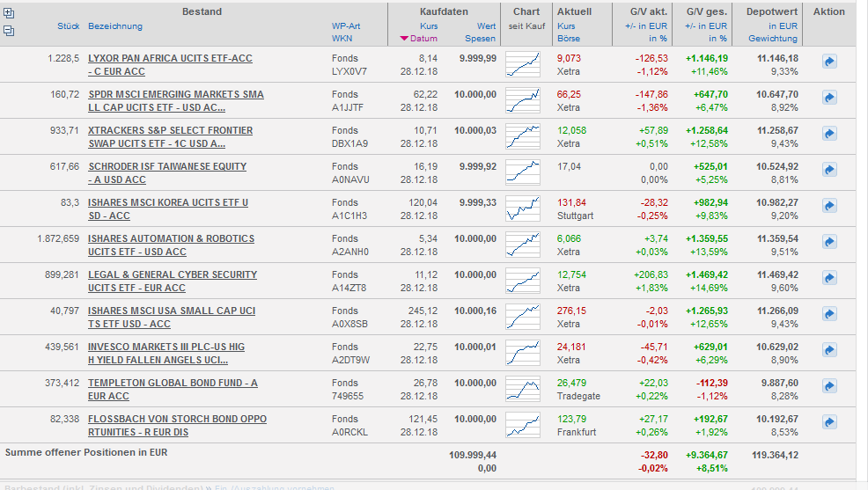Sort by Börse column header
The width and height of the screenshot is (868, 490).
point(569,39)
